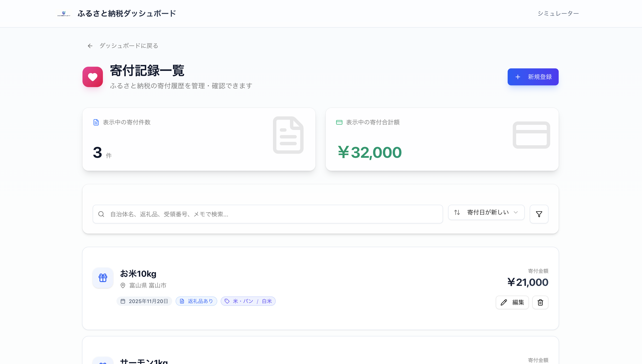Click the credit card icon in total card
This screenshot has width=642, height=364.
531,135
